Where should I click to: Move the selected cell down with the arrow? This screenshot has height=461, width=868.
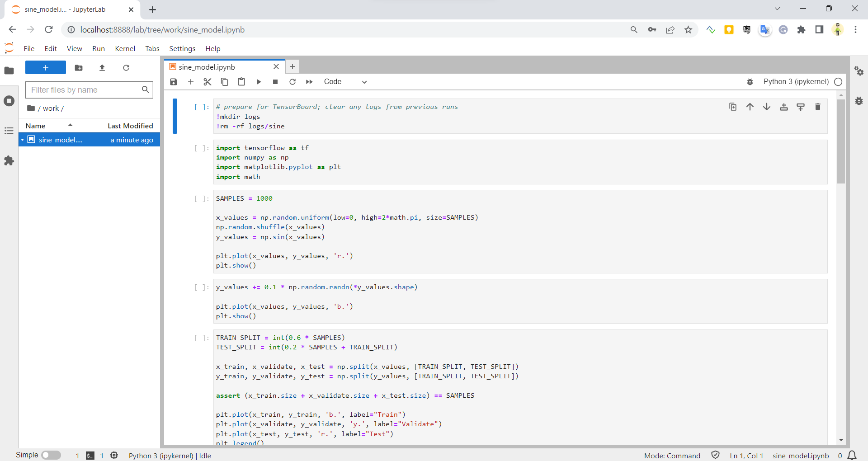(767, 107)
